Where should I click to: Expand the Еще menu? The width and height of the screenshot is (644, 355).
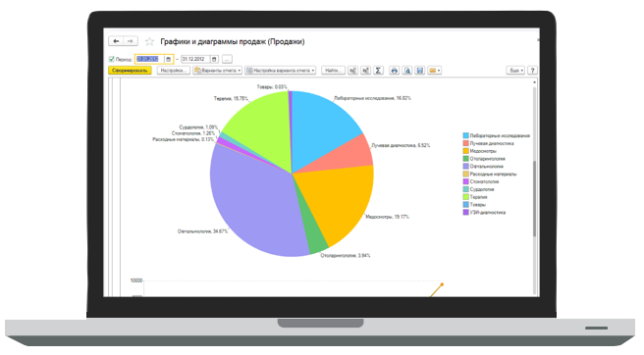[515, 71]
